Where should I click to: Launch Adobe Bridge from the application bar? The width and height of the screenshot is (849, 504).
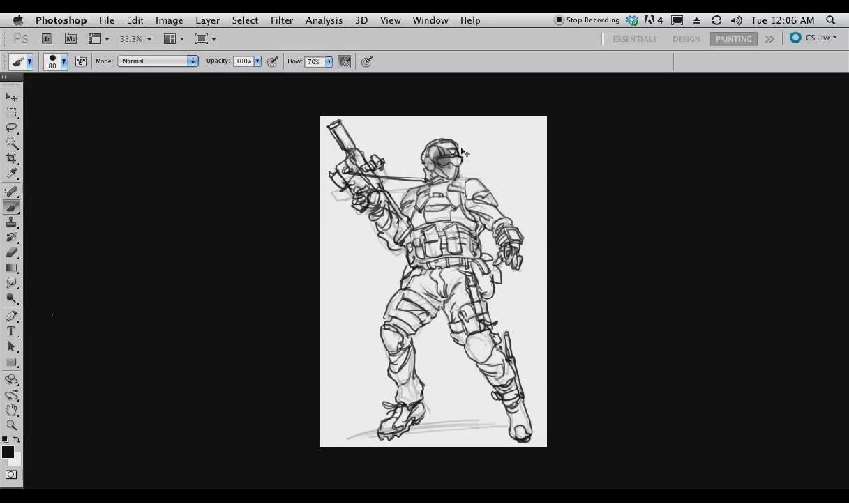47,39
